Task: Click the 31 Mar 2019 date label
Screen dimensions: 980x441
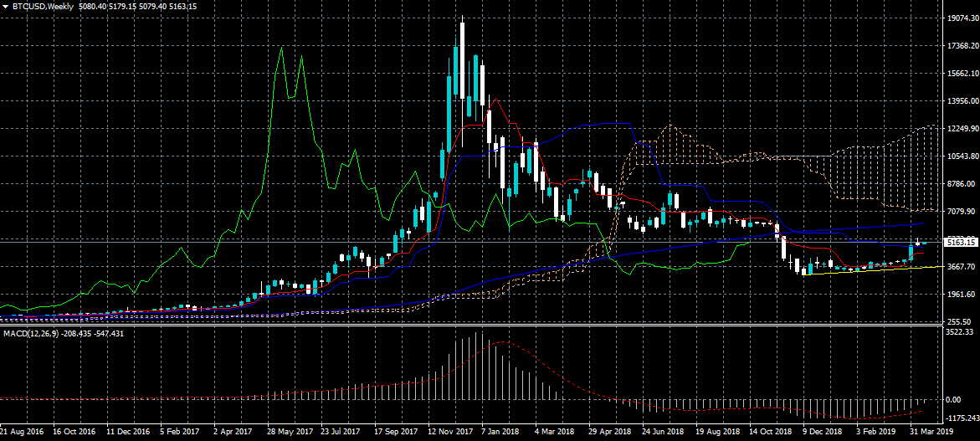Action: (x=930, y=433)
